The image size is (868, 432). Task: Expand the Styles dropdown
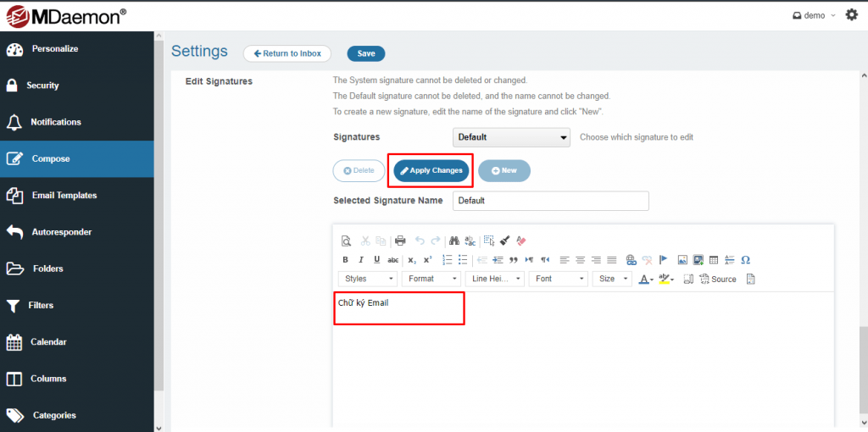(368, 279)
